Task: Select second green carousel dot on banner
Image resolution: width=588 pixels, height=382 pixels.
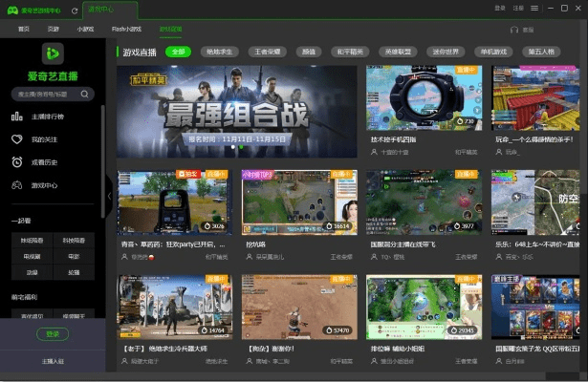Action: (x=241, y=147)
